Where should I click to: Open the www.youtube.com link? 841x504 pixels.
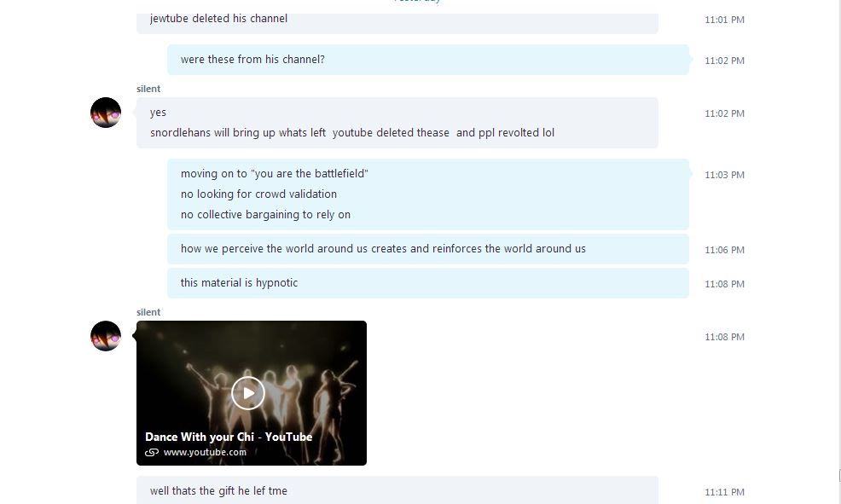[205, 452]
